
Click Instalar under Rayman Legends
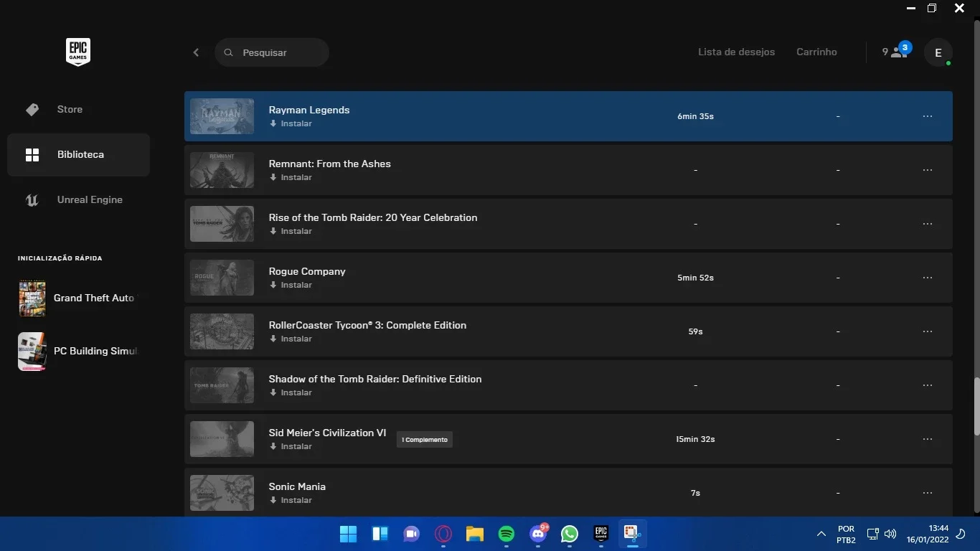291,123
